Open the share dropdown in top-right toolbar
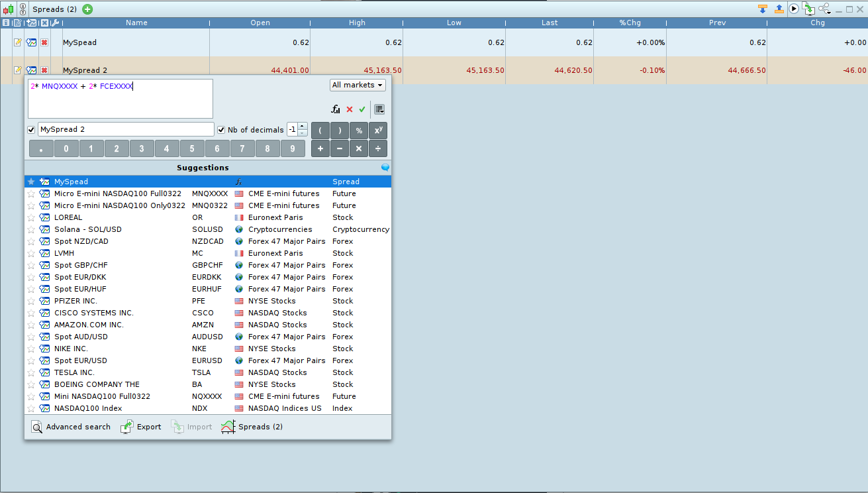This screenshot has width=868, height=493. click(x=824, y=9)
